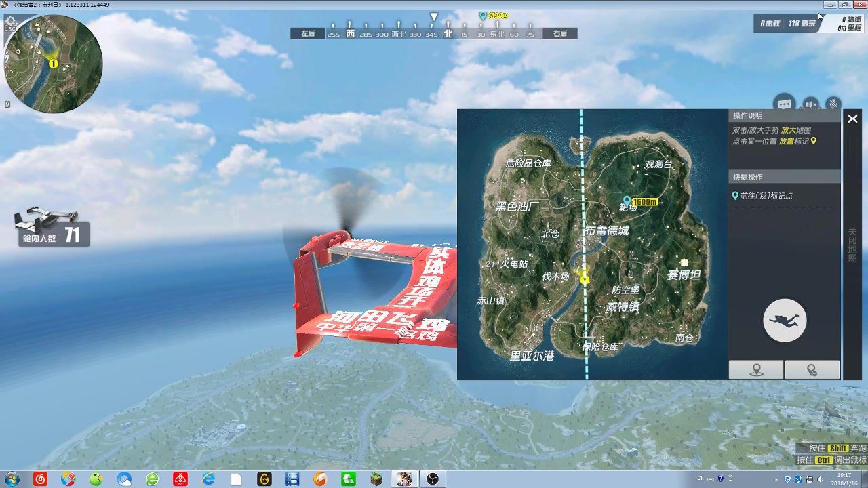Open the blue cloud browser taskbar icon
Screen dimensions: 868x488
click(x=124, y=479)
